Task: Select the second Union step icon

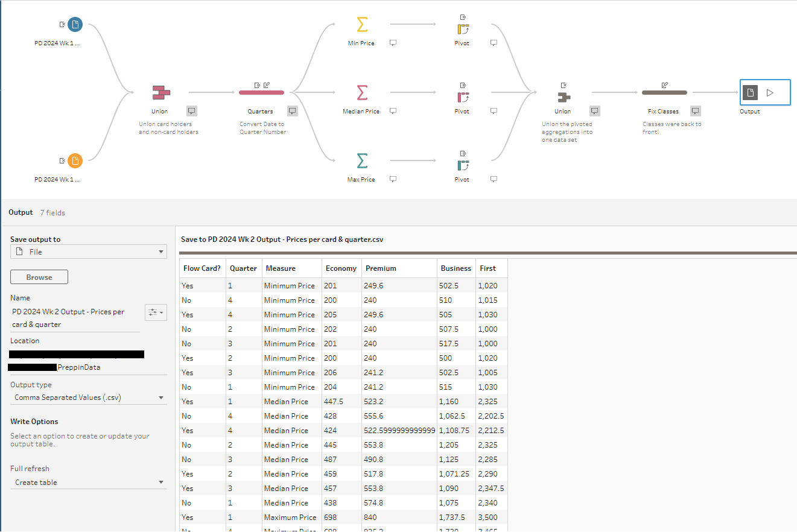Action: [564, 97]
